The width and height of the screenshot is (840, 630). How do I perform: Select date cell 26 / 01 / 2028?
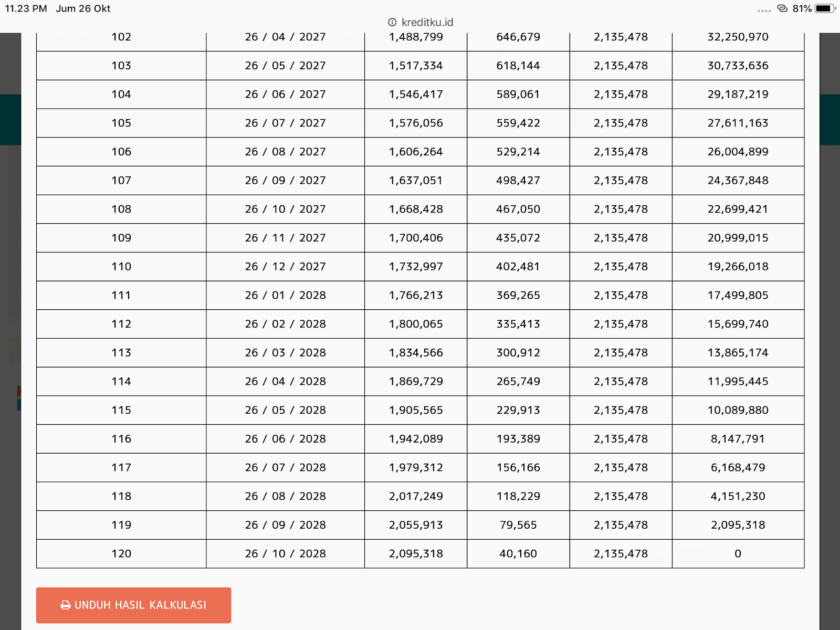(285, 295)
